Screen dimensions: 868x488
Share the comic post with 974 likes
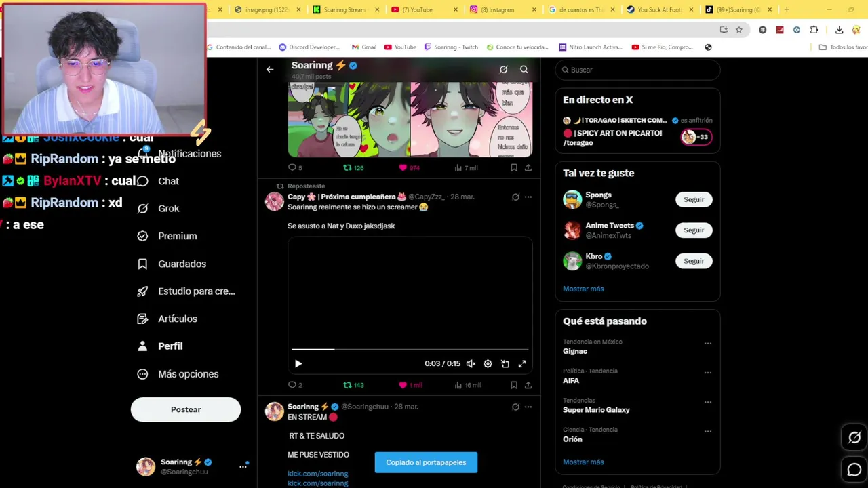tap(528, 167)
